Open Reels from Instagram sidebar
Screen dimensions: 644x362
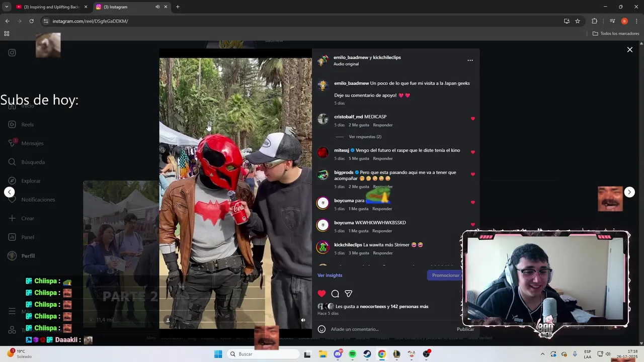coord(21,125)
